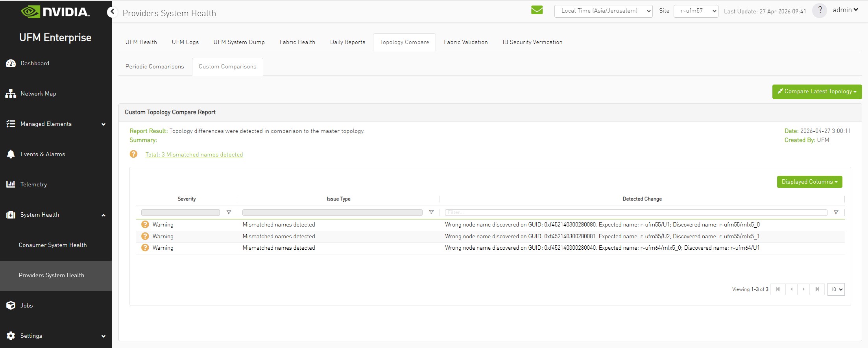Screen dimensions: 868x348
Task: Go to the previous results page
Action: 791,289
